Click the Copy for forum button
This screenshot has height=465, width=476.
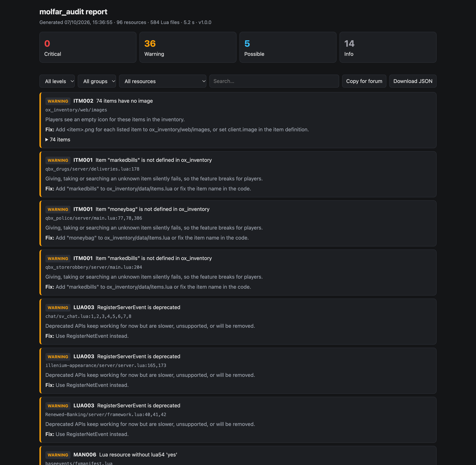[364, 81]
